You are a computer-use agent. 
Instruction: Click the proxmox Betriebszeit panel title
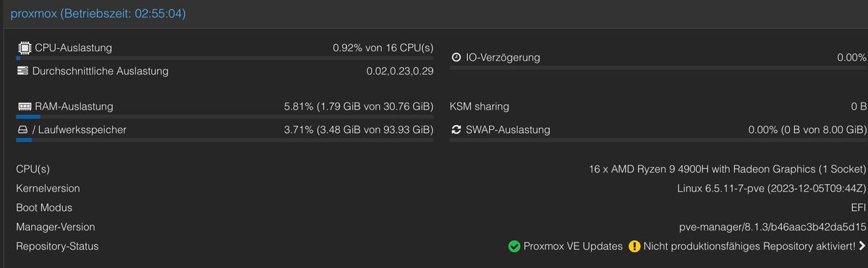(x=98, y=14)
